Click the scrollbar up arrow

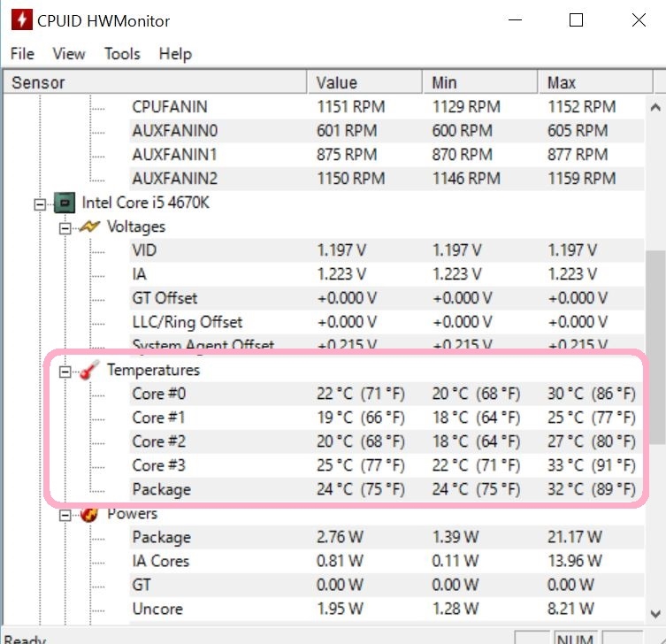click(x=655, y=107)
